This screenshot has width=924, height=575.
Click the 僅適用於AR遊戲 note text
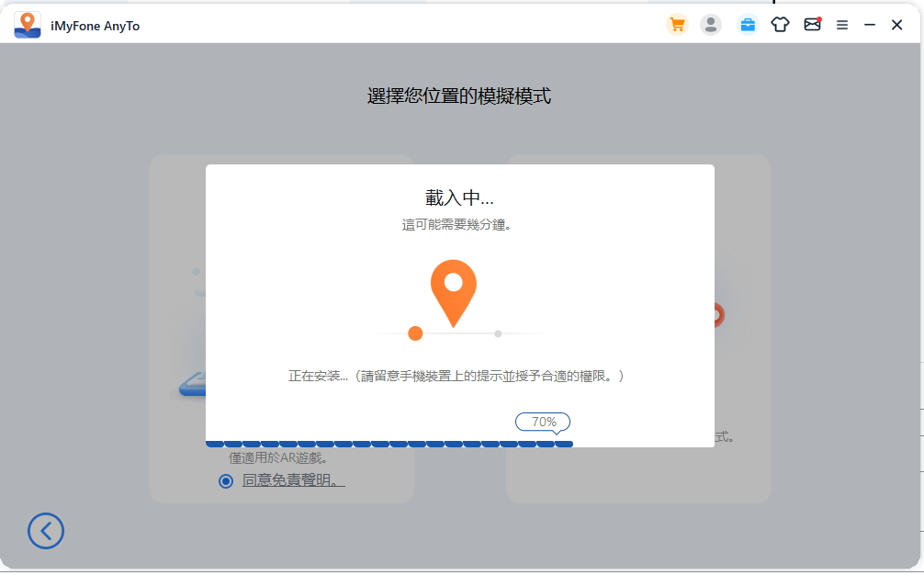[x=277, y=457]
